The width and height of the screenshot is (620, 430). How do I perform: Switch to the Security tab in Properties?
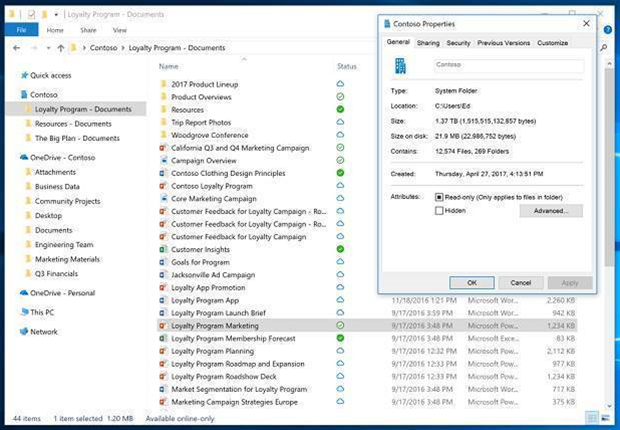tap(458, 43)
